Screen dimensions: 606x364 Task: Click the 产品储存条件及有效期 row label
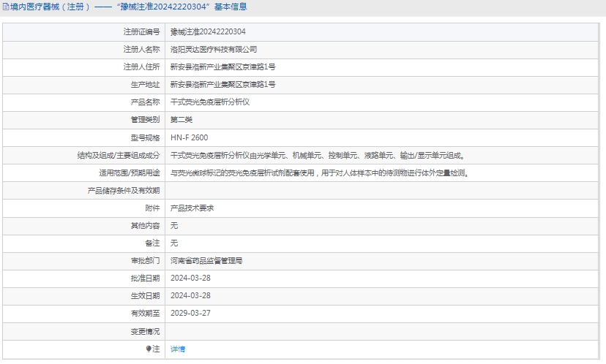click(x=124, y=191)
